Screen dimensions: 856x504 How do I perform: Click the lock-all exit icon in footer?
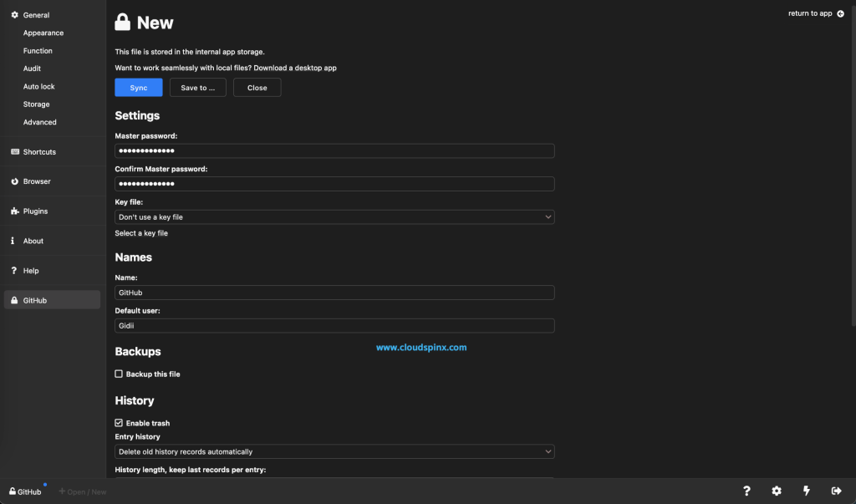[835, 491]
